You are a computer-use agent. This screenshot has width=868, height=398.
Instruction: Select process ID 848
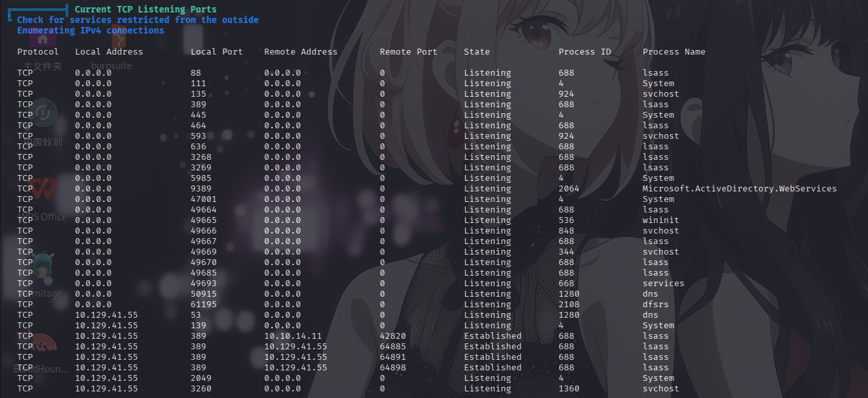click(x=566, y=231)
